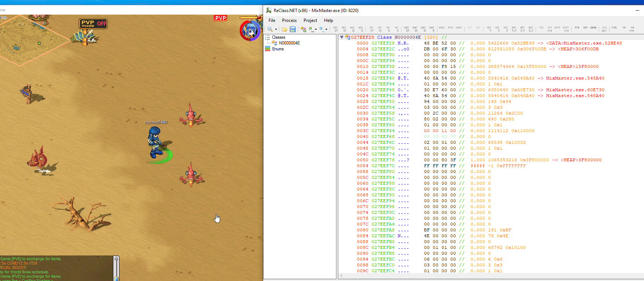The width and height of the screenshot is (644, 281).
Task: Select the ARY array node type
Action: [586, 28]
